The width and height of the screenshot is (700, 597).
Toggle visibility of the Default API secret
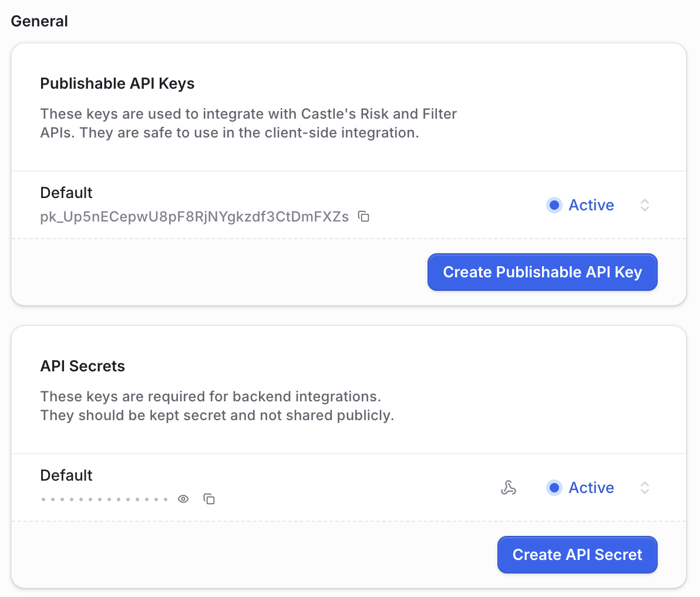(x=183, y=498)
